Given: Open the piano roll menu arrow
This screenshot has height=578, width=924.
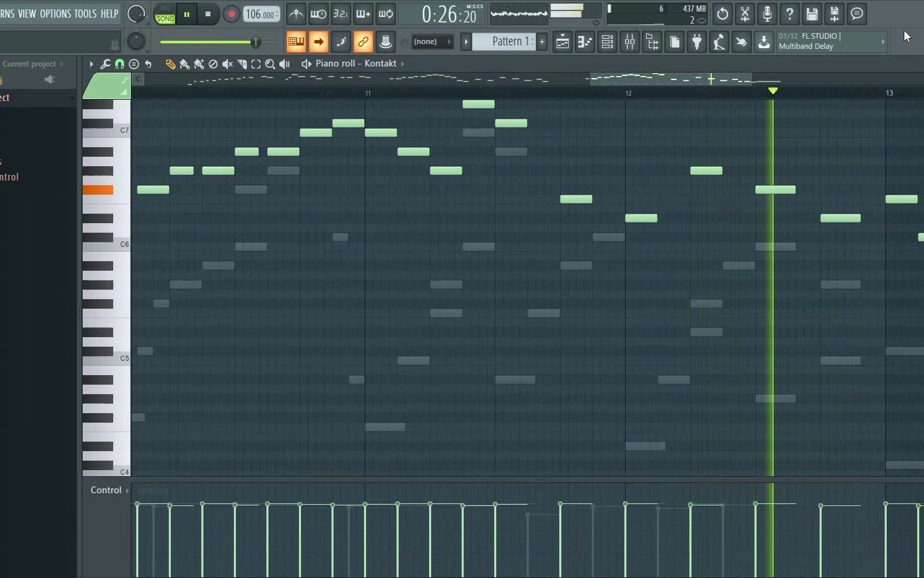Looking at the screenshot, I should point(92,64).
